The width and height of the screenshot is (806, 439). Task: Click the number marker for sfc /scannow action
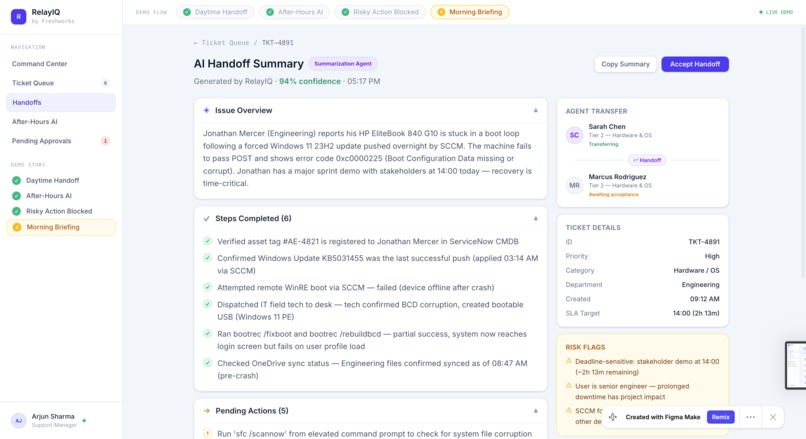tap(207, 433)
